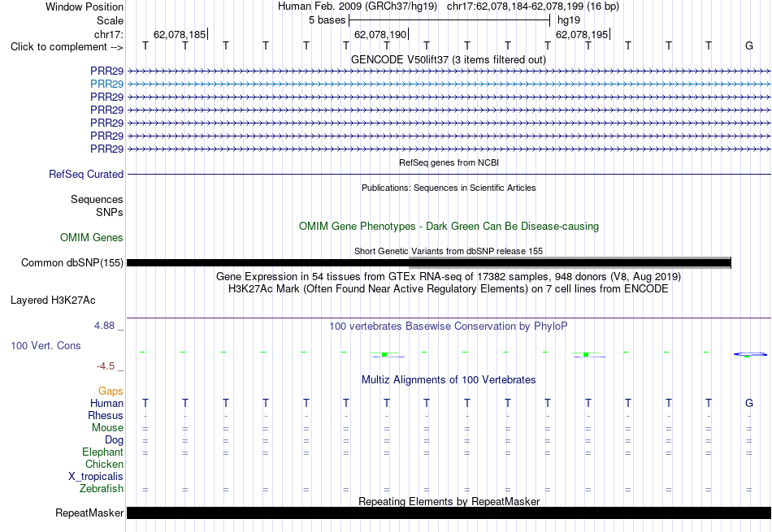Click the Scale label
Screen dimensions: 772x532
tap(110, 20)
